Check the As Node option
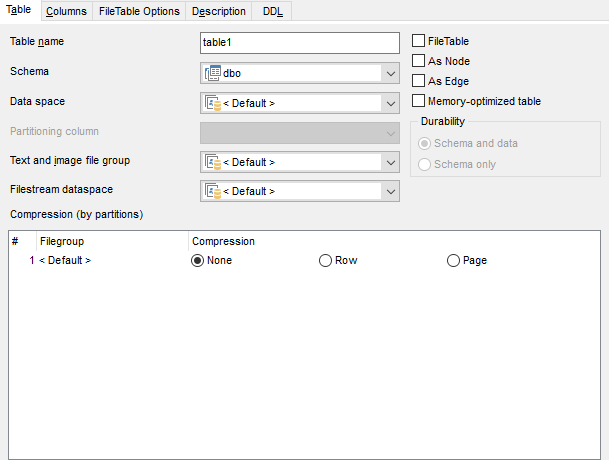609x462 pixels. (419, 61)
